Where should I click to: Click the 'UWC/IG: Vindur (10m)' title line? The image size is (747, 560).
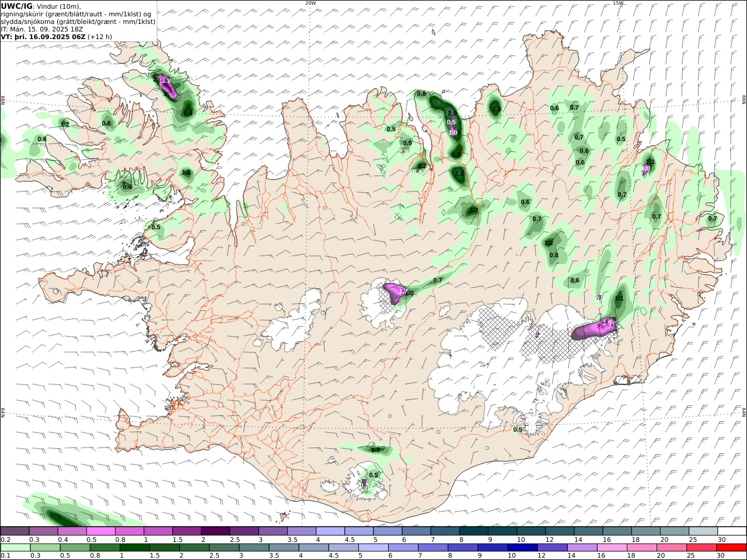pyautogui.click(x=41, y=6)
